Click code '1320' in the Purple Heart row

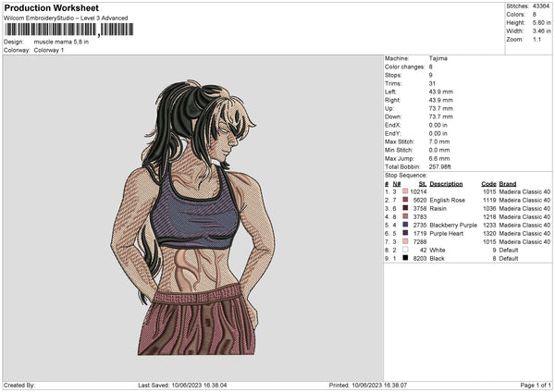click(489, 234)
